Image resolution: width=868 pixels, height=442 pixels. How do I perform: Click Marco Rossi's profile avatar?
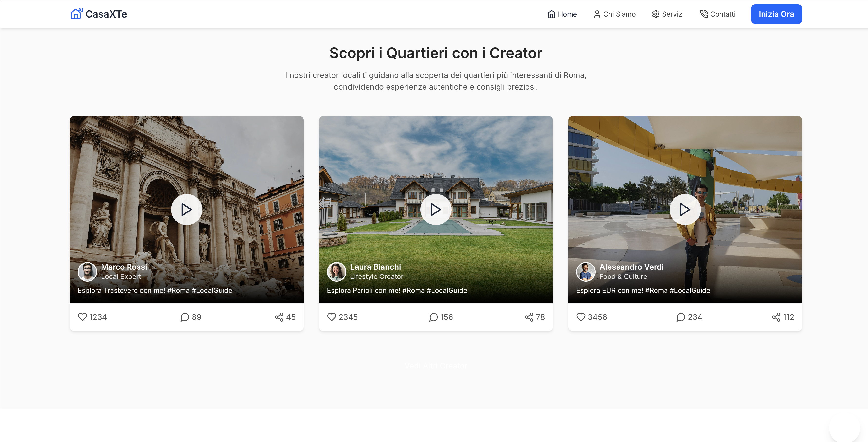[x=87, y=272]
